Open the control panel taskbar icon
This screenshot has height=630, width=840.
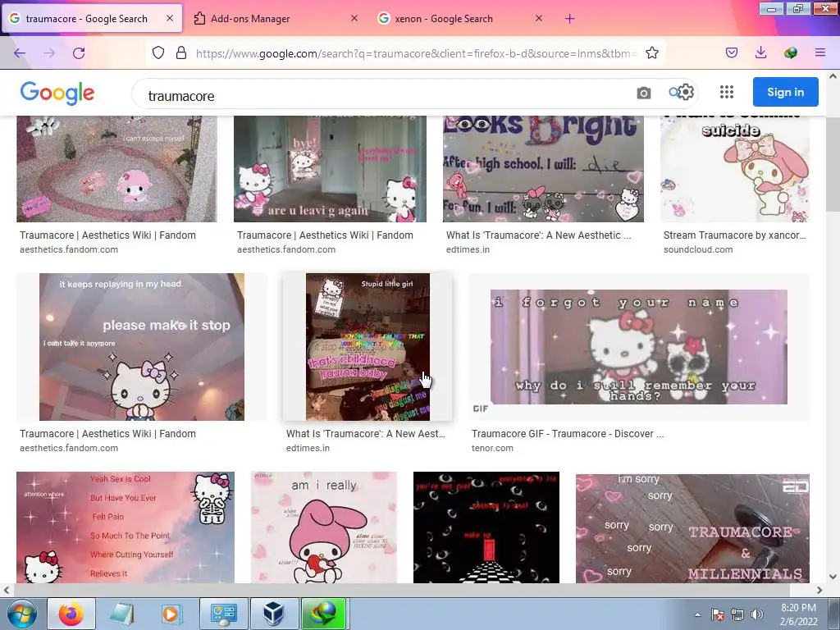(223, 614)
